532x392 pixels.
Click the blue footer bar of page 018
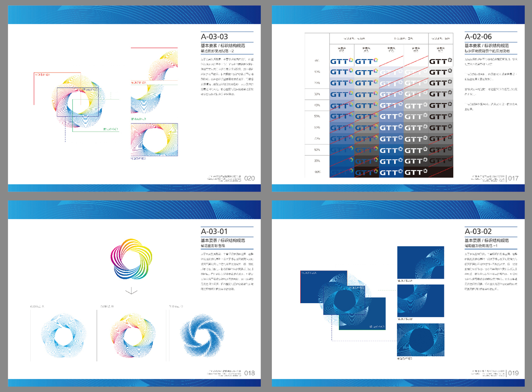[134, 383]
